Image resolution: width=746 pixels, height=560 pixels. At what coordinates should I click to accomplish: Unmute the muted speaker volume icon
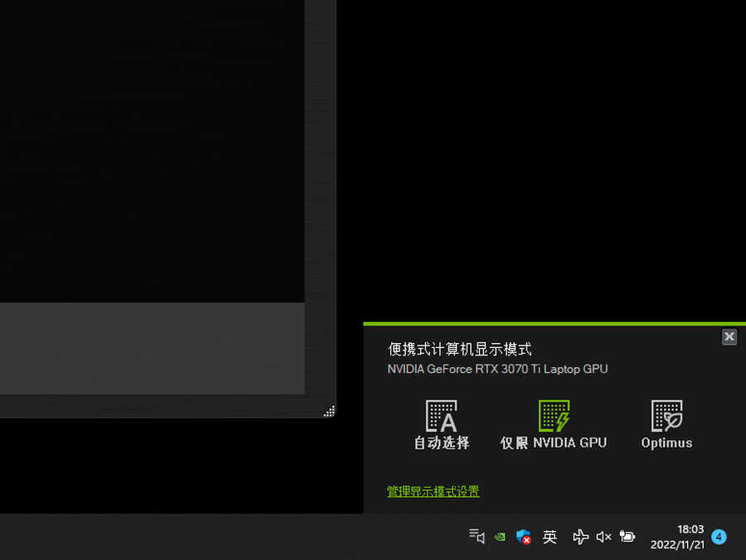[603, 537]
